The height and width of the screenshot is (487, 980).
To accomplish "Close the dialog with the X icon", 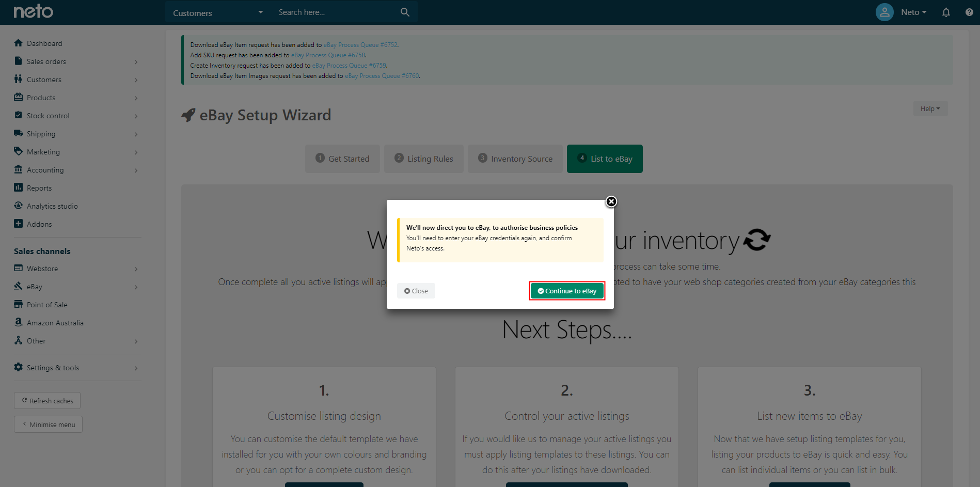I will tap(611, 201).
